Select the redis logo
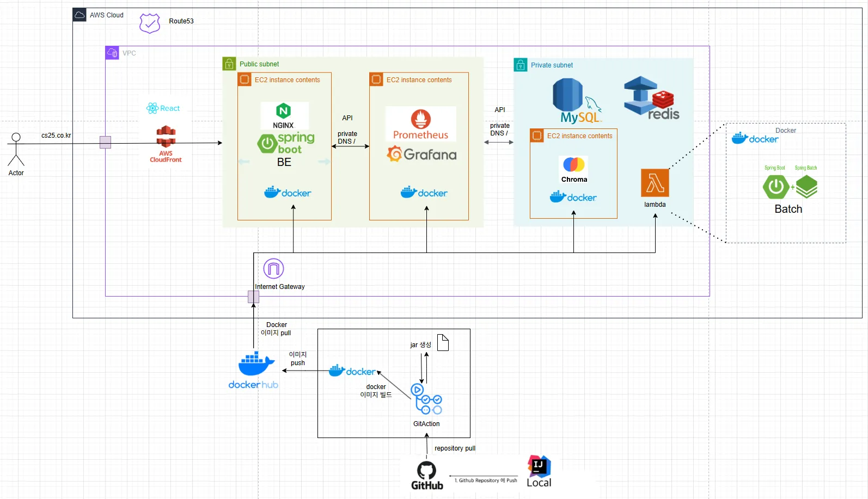This screenshot has width=868, height=499. 652,98
